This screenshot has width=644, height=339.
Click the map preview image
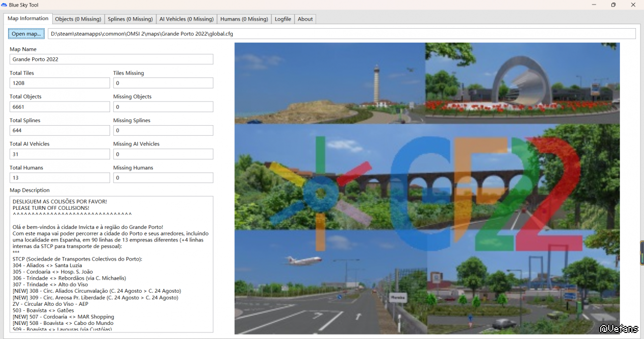(x=427, y=188)
